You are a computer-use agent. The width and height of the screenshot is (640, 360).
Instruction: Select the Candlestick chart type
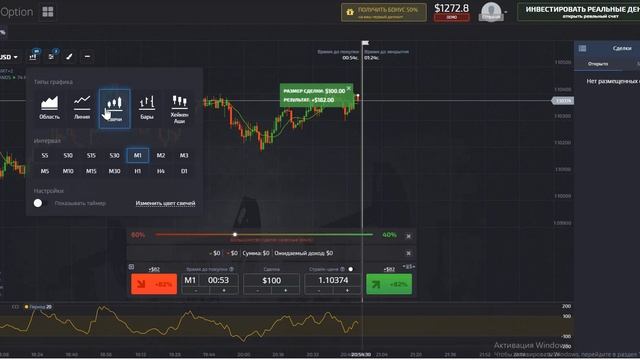click(x=115, y=109)
